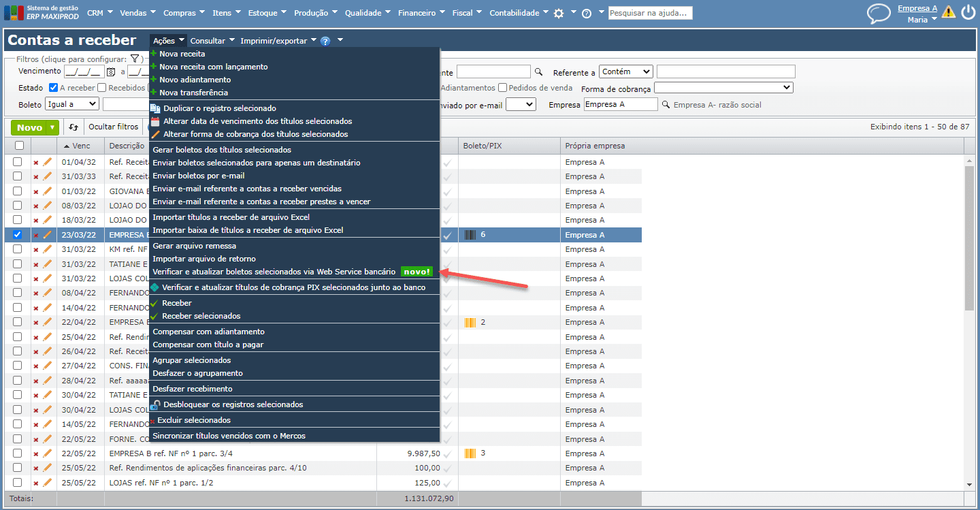980x510 pixels.
Task: Open the Forma de cobrança dropdown
Action: [x=723, y=88]
